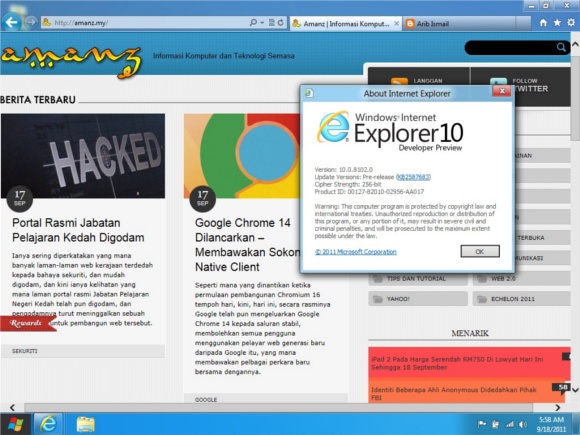Viewport: 580px width, 435px height.
Task: Click the search magnifier on the amanz site
Action: (x=561, y=47)
